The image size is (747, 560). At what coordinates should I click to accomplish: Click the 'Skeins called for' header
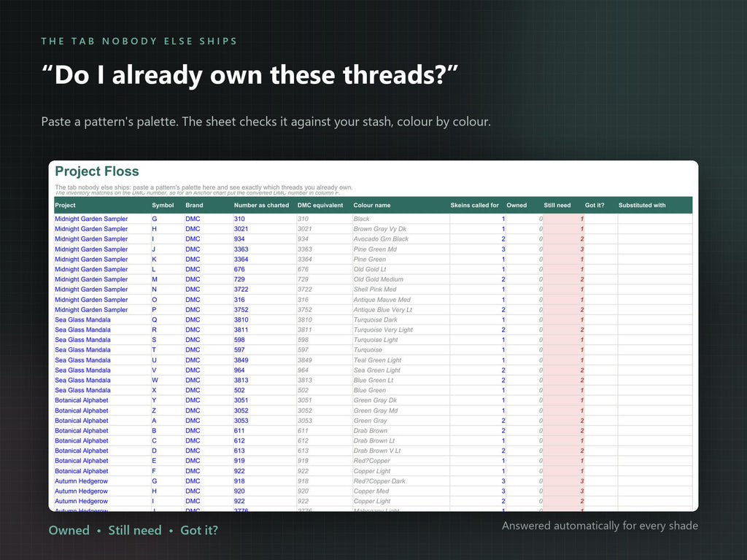click(x=474, y=205)
